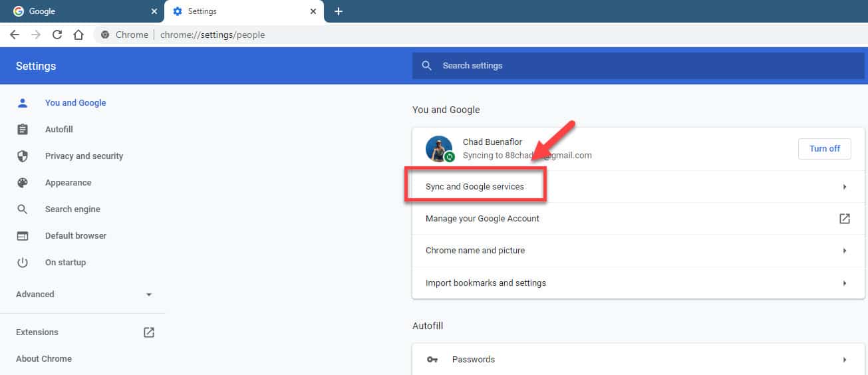The width and height of the screenshot is (868, 375).
Task: Click the shield icon beside Privacy and security
Action: pos(23,156)
